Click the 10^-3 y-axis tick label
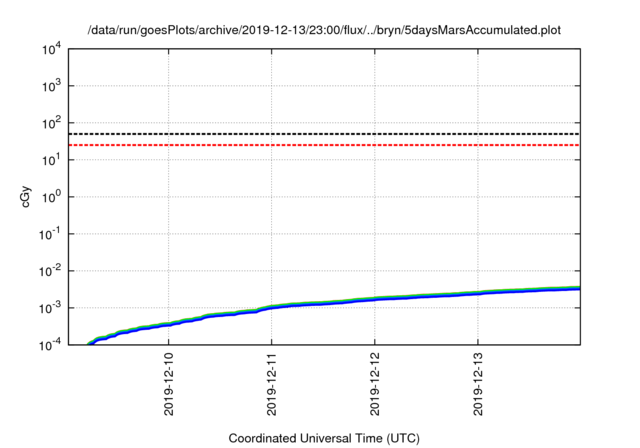Screen dimensions: 640x448 50,308
